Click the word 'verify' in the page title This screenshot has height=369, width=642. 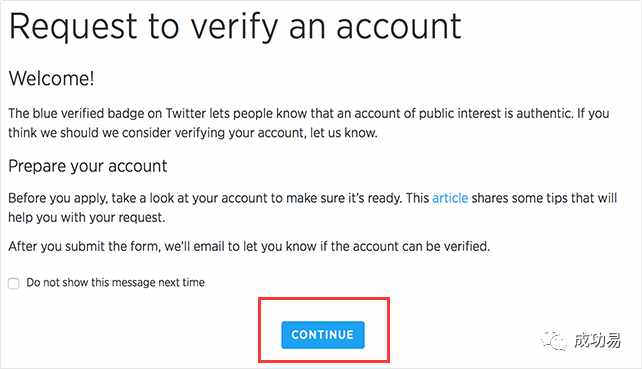[235, 28]
